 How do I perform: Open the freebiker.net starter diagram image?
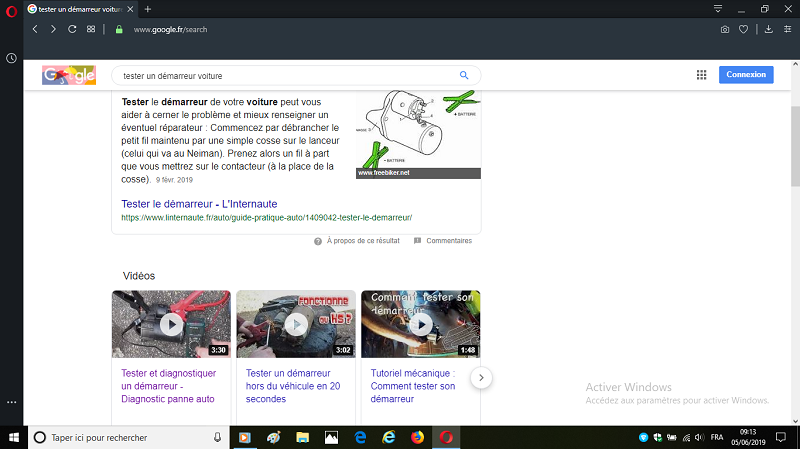click(418, 134)
